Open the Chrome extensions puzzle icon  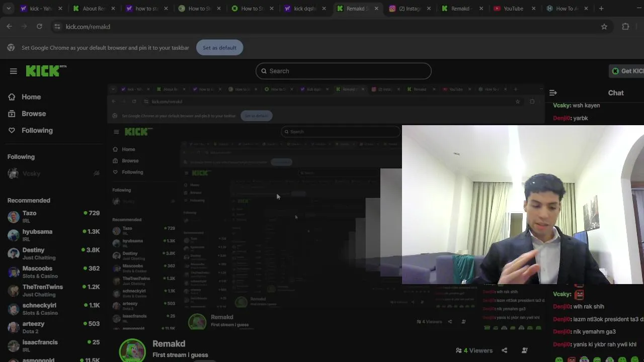pos(626,27)
